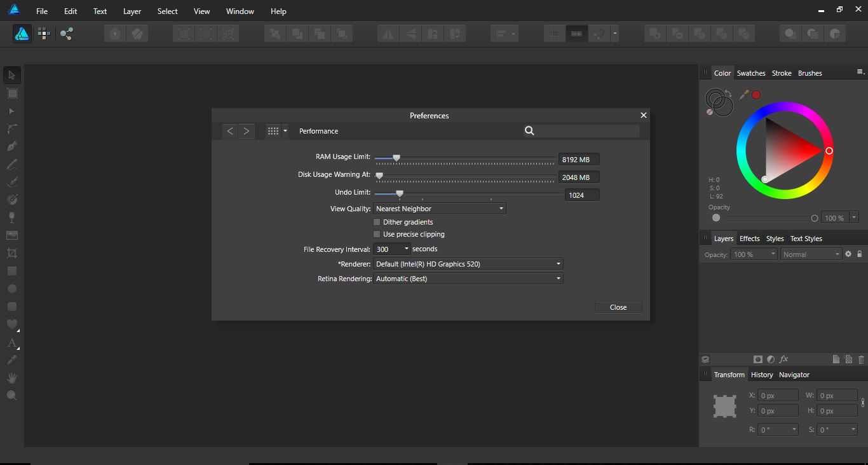The image size is (868, 465).
Task: Go back using the Preferences back arrow
Action: (x=229, y=130)
